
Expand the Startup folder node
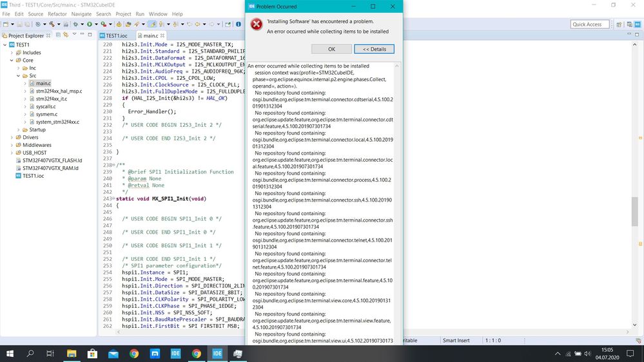point(18,129)
